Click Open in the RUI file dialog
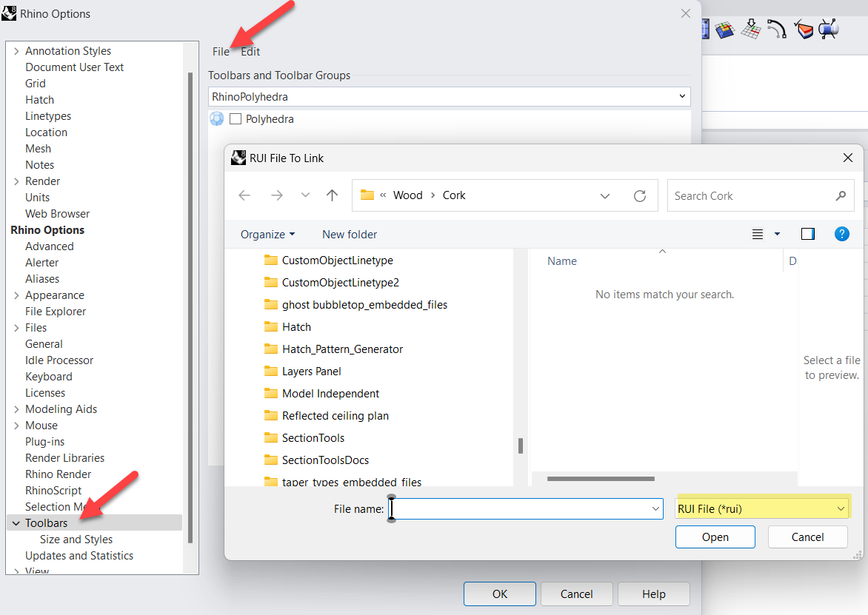 pyautogui.click(x=715, y=537)
